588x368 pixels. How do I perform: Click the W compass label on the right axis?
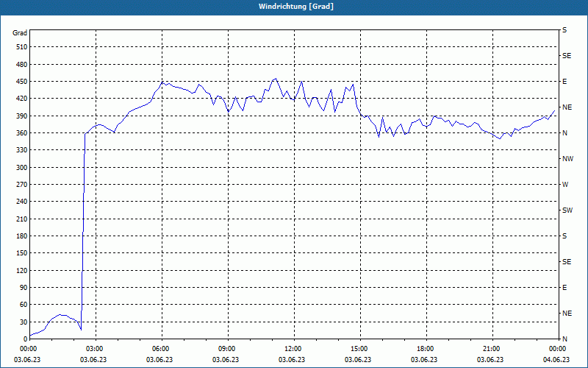565,185
